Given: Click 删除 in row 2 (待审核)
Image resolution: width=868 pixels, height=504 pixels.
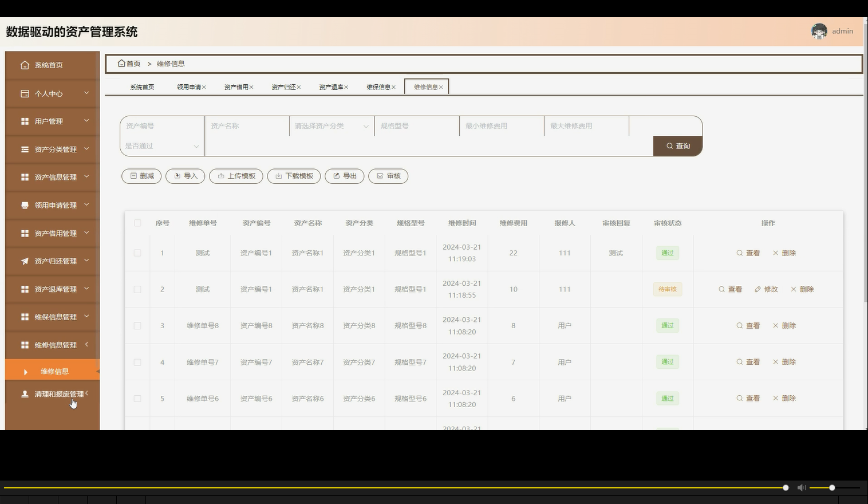Looking at the screenshot, I should point(802,289).
